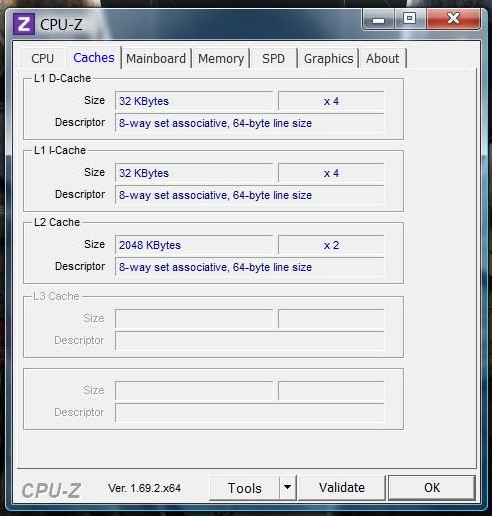
Task: Switch to the CPU tab
Action: [x=42, y=59]
